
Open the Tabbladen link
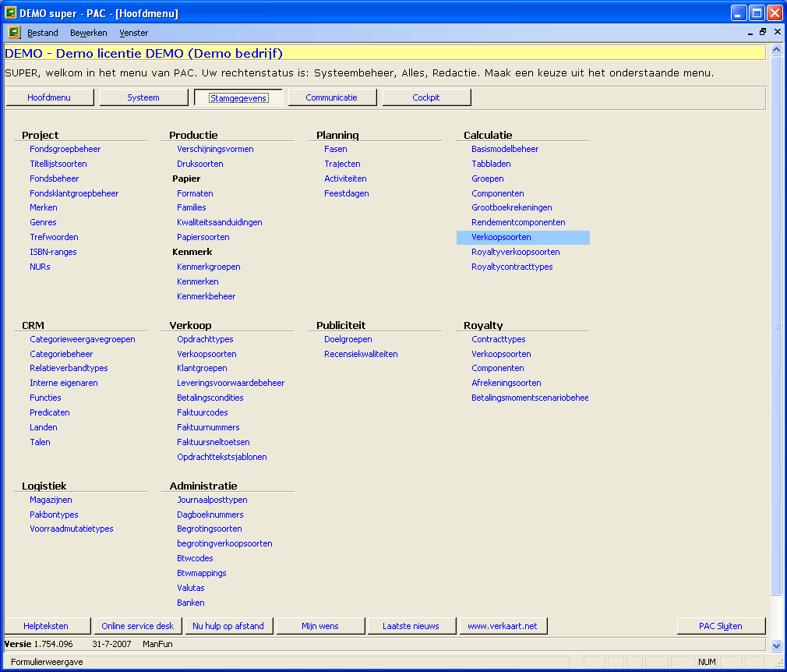[492, 164]
